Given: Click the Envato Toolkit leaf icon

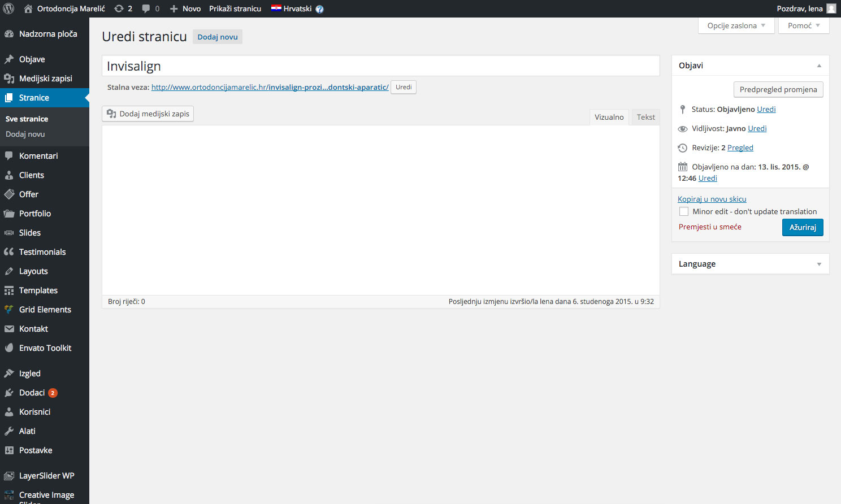Looking at the screenshot, I should tap(9, 348).
